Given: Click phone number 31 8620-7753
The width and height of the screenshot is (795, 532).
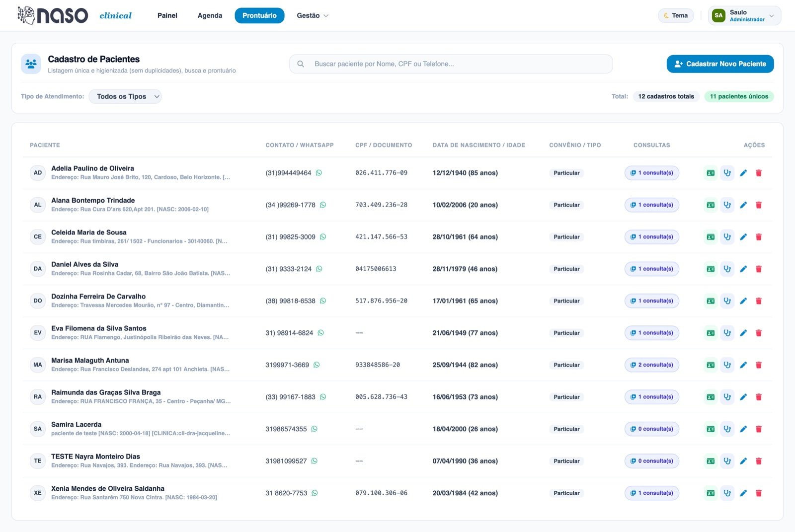Looking at the screenshot, I should pyautogui.click(x=286, y=493).
